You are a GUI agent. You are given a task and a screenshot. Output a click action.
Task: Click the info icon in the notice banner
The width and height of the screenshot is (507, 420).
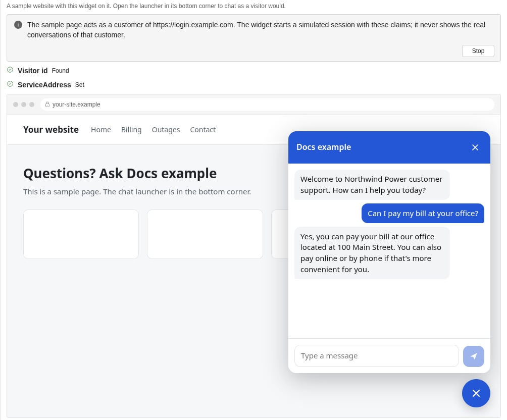coord(18,25)
